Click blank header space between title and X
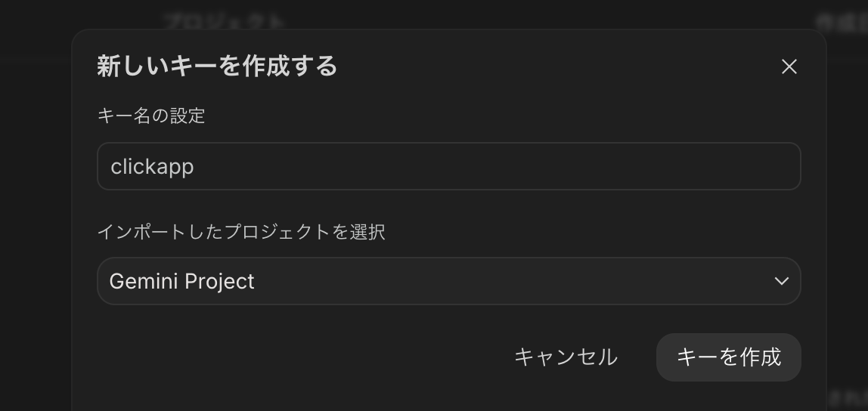Image resolution: width=868 pixels, height=411 pixels. click(x=560, y=66)
